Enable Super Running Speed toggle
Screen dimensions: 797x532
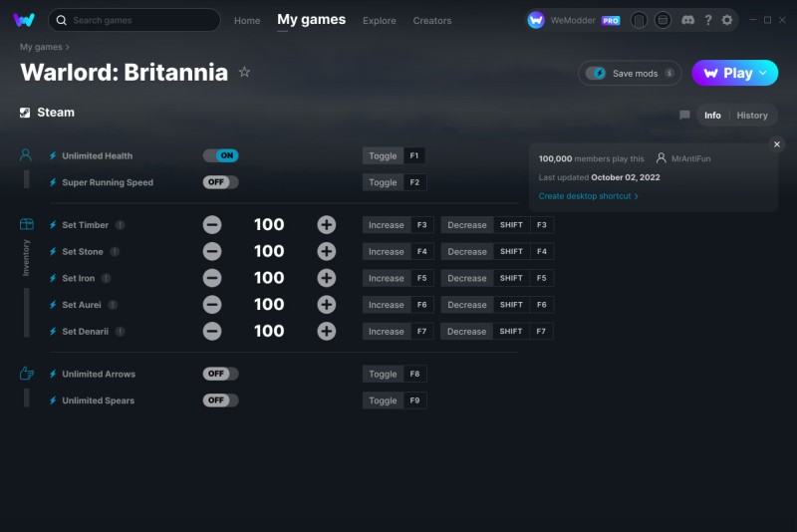tap(220, 182)
